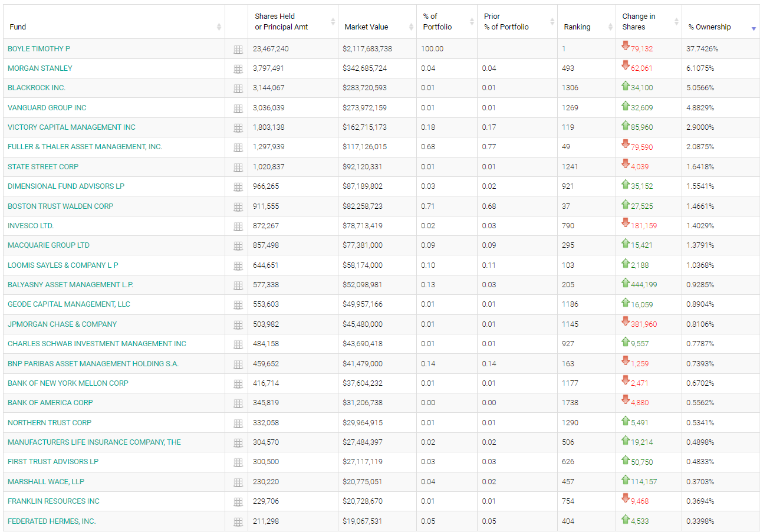Open MANUFACTURERS LIFE INSURANCE COMPANY link
Screen dimensions: 760x532
tap(94, 442)
